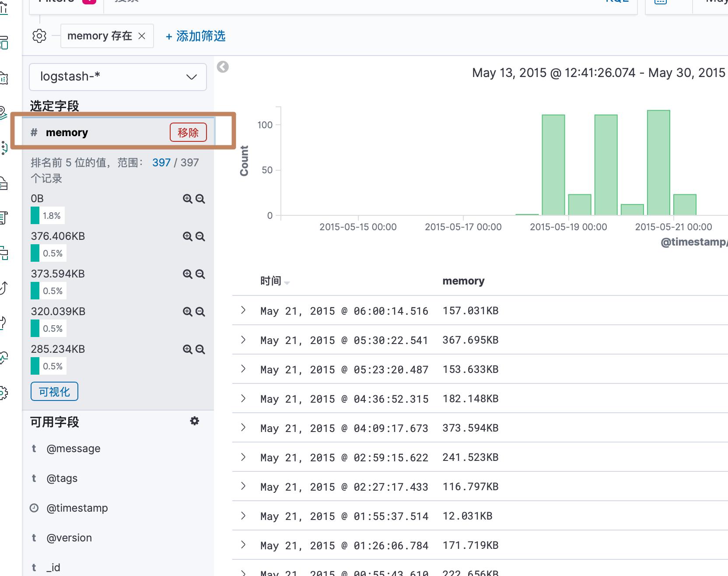Click the memory column header

[x=463, y=281]
